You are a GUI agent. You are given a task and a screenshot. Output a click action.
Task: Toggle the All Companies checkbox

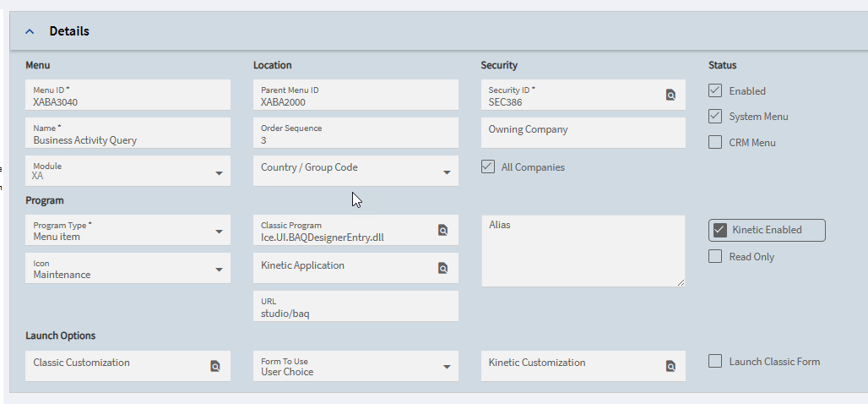coord(488,167)
